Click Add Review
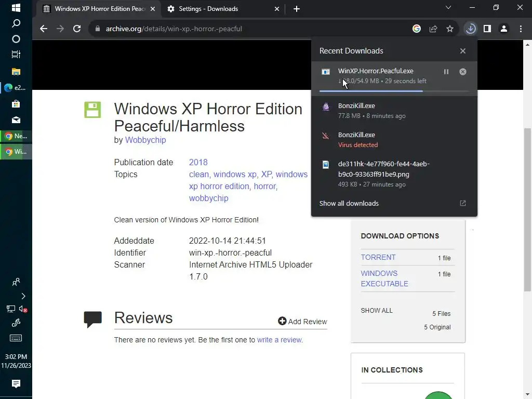 pyautogui.click(x=302, y=321)
